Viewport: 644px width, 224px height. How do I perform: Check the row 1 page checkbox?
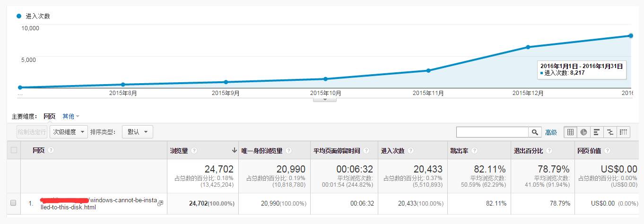click(x=14, y=203)
